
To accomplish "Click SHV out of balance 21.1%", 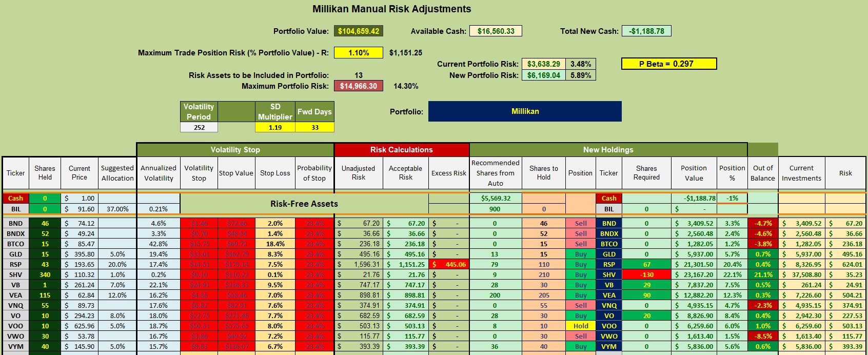I will (763, 275).
